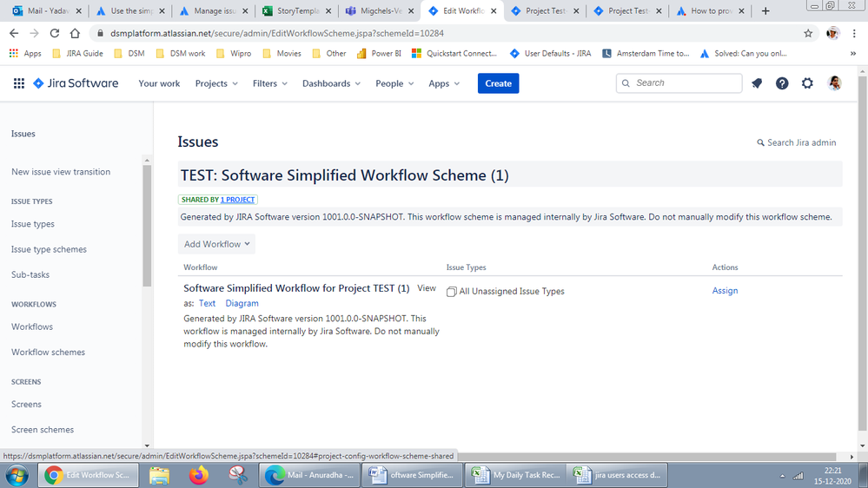Open the JIRA Guide bookmark folder

(x=77, y=53)
